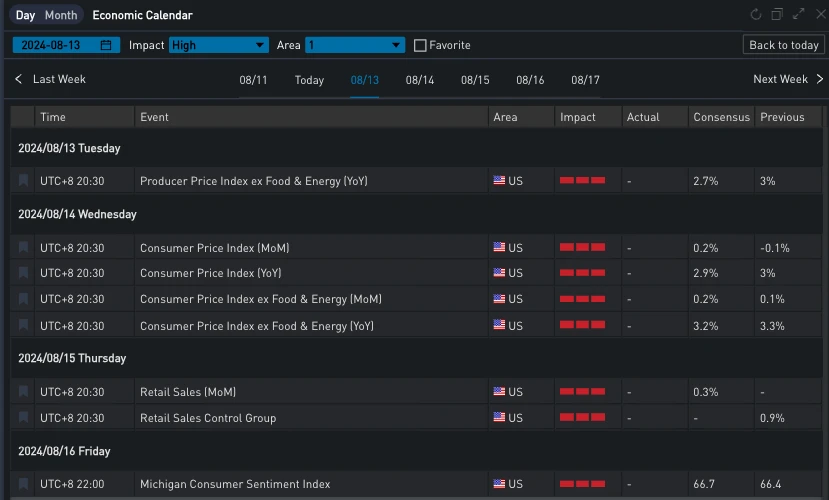Go to the 08/17 date tab

pyautogui.click(x=585, y=80)
